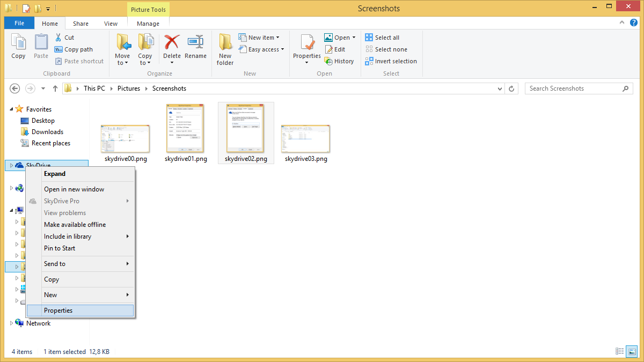Click the Refresh button next to address bar
Image resolution: width=644 pixels, height=362 pixels.
click(512, 88)
